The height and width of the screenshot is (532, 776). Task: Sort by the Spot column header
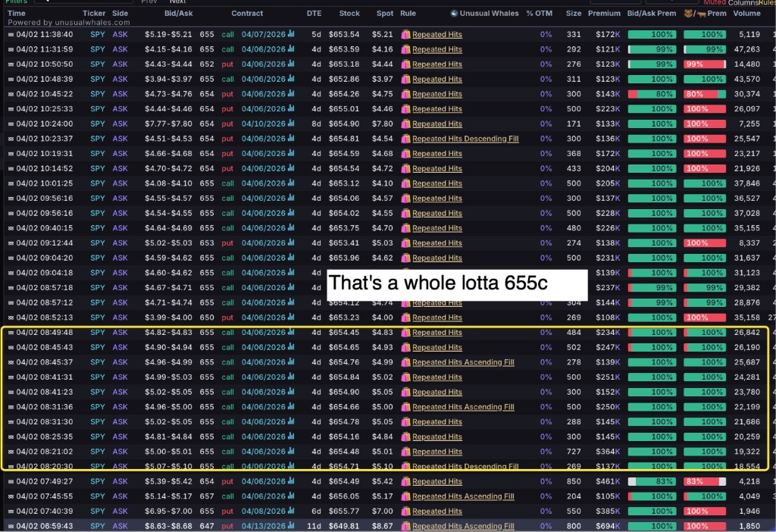(384, 14)
